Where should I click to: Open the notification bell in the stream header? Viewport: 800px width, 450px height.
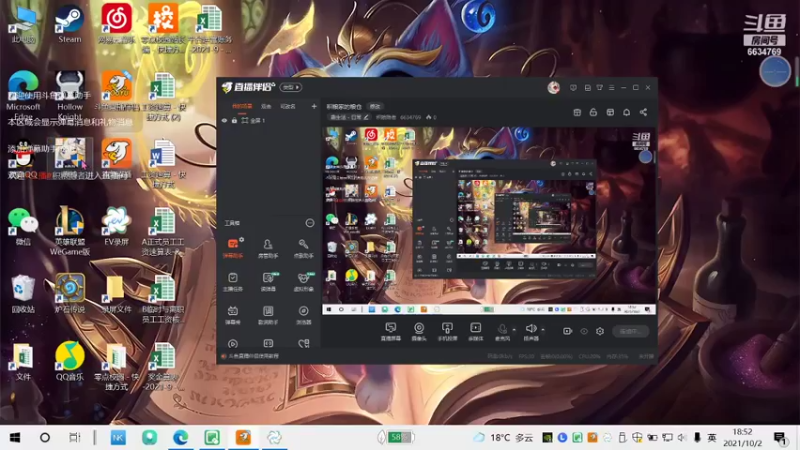tap(627, 112)
